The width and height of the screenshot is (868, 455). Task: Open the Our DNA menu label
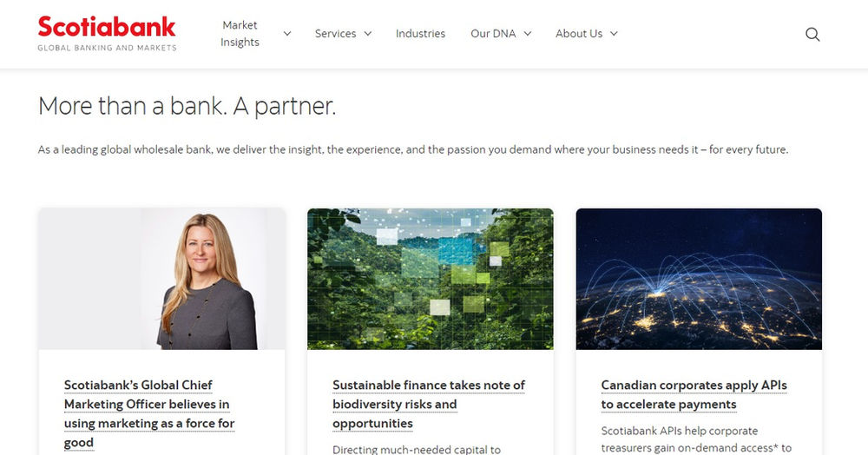492,34
